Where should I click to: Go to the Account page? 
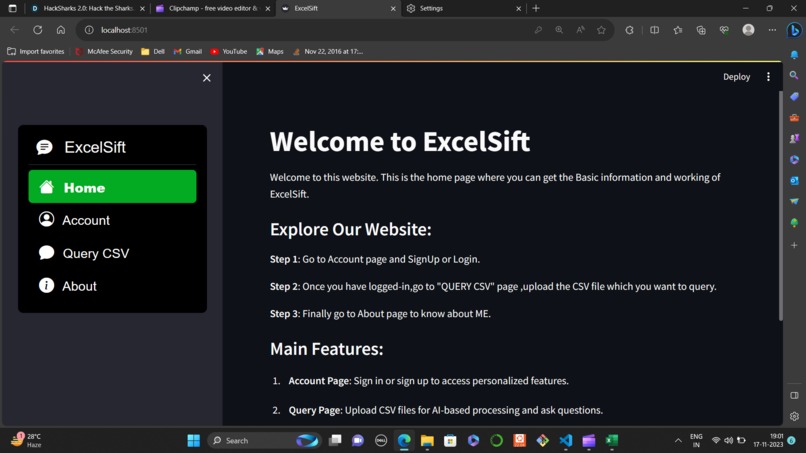112,220
